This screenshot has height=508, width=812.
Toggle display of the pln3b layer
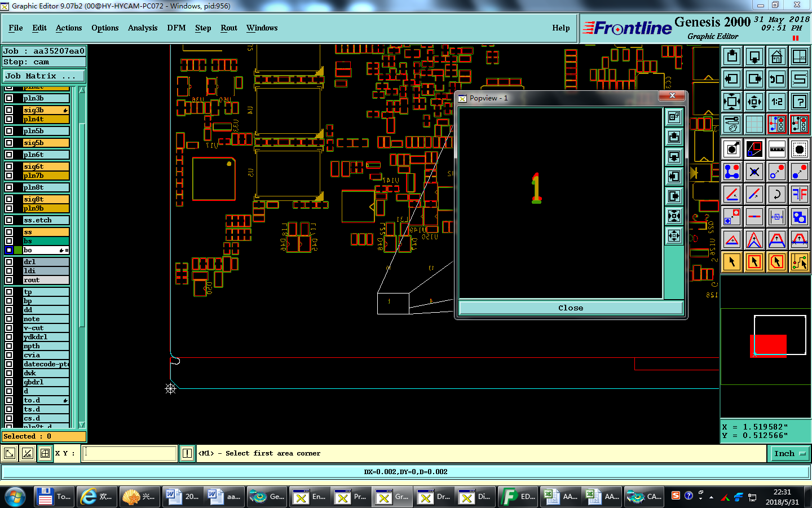coord(9,98)
